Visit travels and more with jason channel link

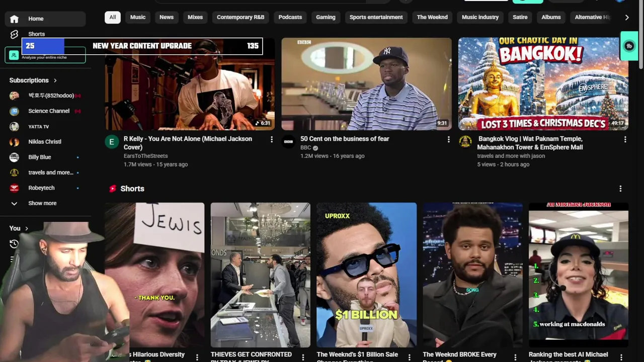coord(511,156)
